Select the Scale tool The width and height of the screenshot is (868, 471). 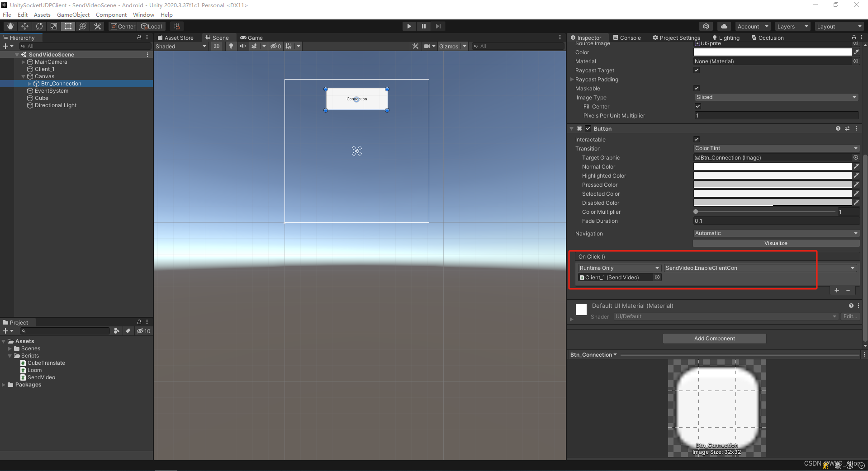point(53,26)
